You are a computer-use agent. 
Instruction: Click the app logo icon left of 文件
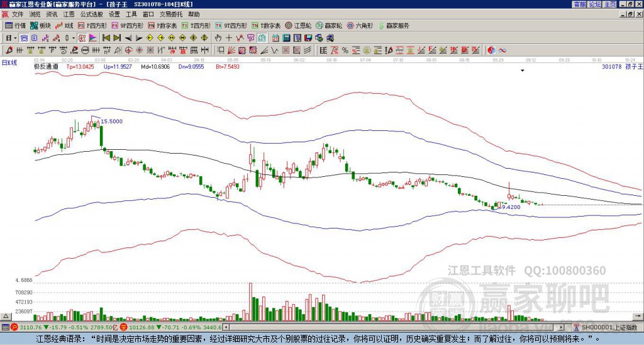click(5, 14)
